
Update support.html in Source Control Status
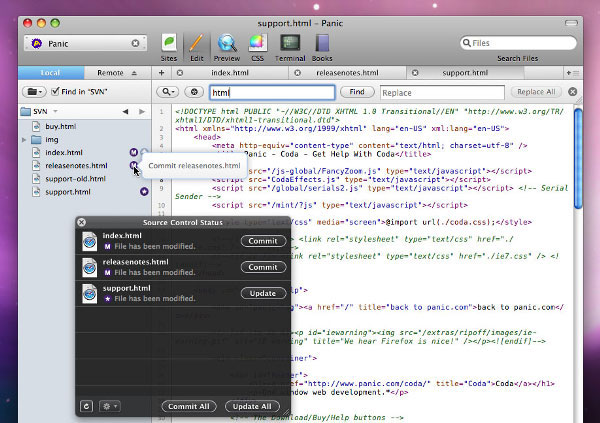[x=263, y=293]
